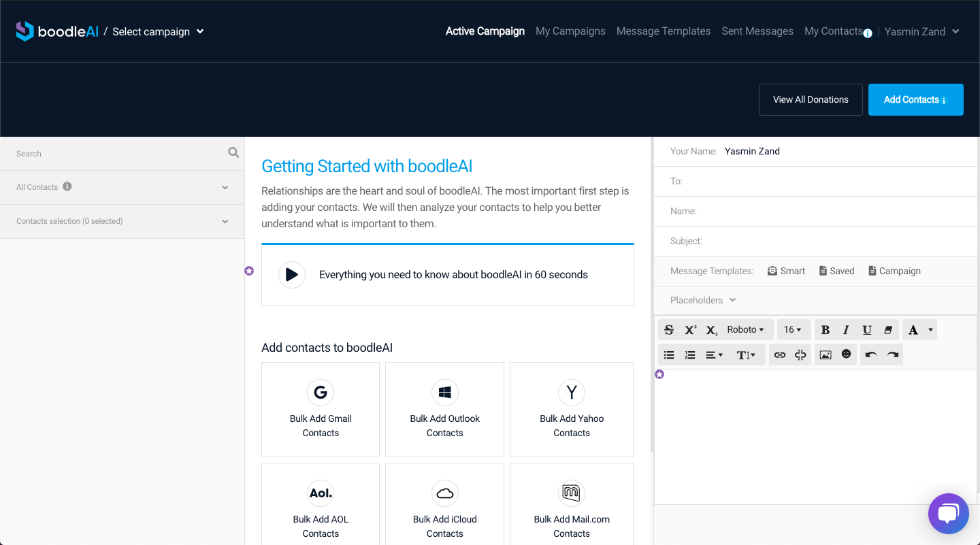Click the eraser clear formatting icon
980x545 pixels.
(x=888, y=330)
